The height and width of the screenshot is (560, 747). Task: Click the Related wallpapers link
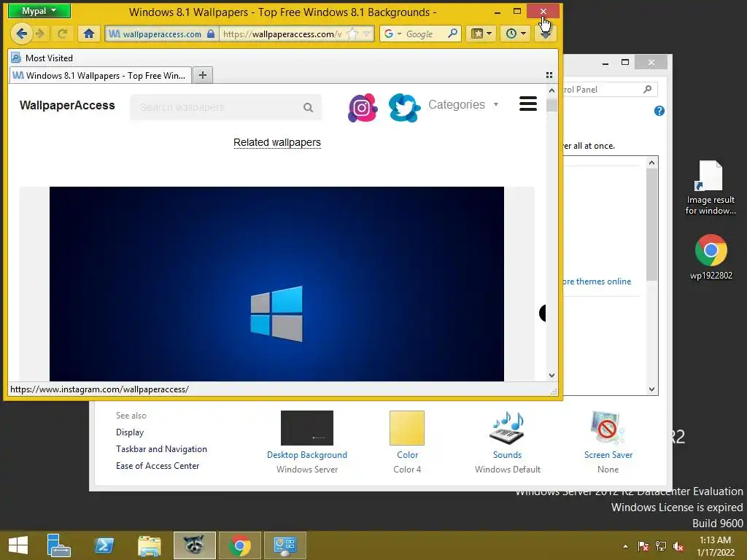(x=276, y=142)
